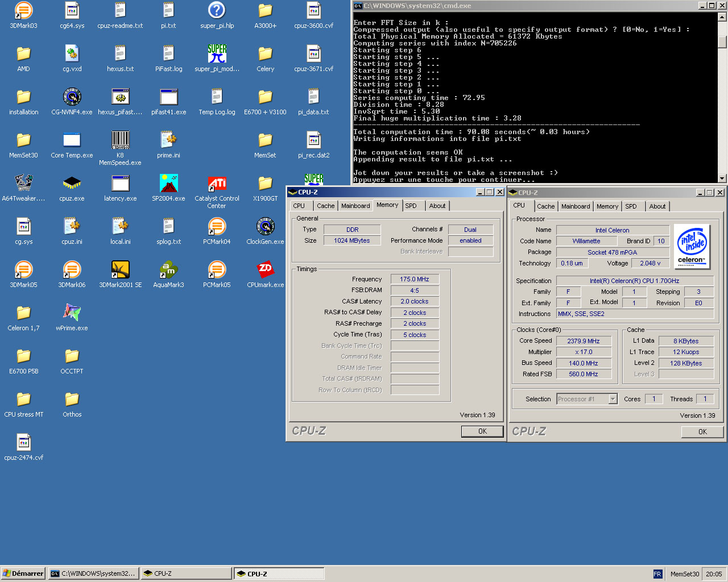Open the OCCTPT folder

(x=72, y=356)
